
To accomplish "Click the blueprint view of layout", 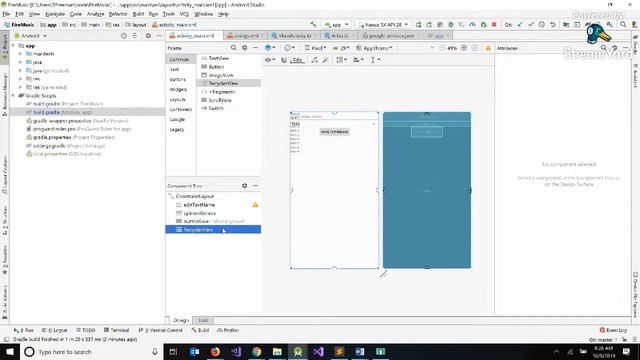I will coord(427,190).
